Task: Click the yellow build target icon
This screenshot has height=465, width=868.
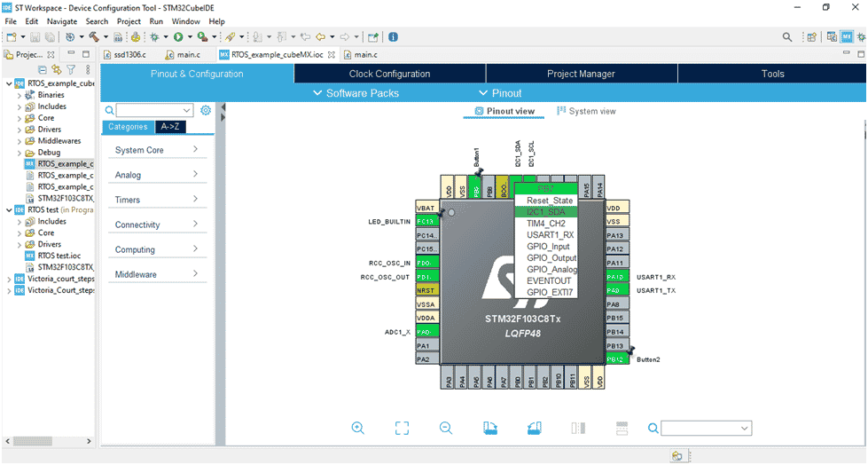Action: (136, 37)
